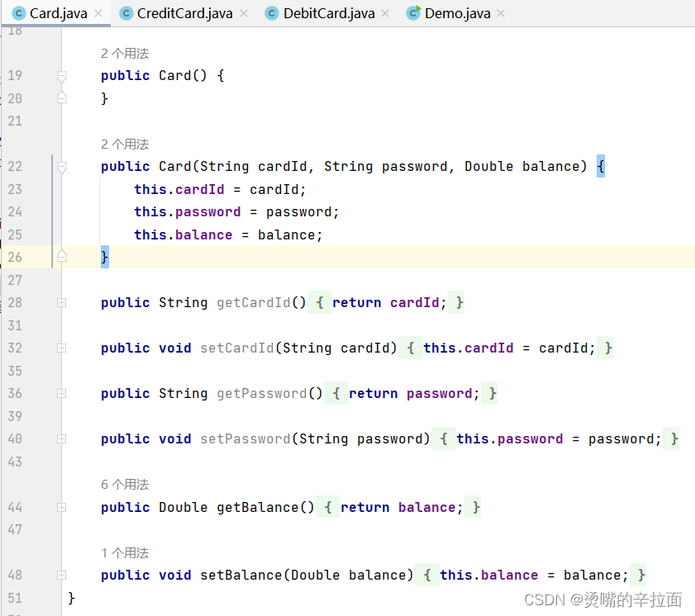Open the Demo.java tab
The height and width of the screenshot is (616, 695).
457,14
